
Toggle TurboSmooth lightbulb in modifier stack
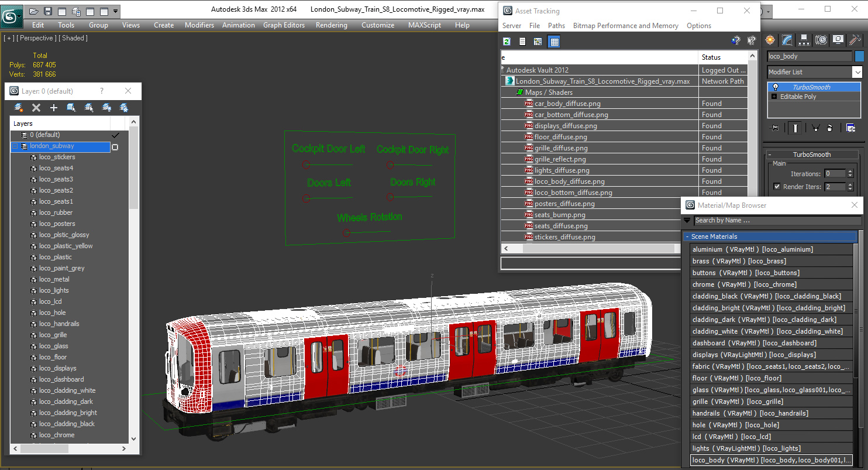tap(775, 87)
